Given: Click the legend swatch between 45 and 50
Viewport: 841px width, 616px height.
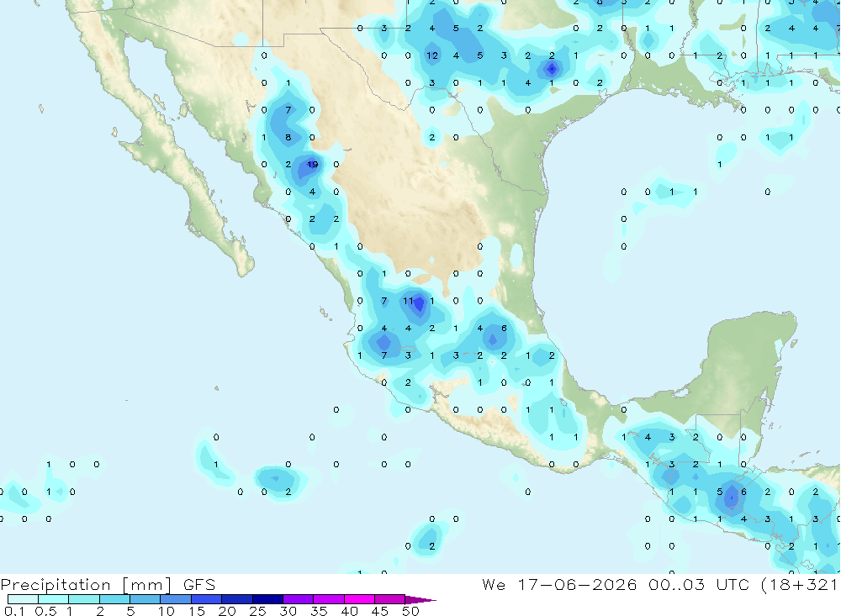Looking at the screenshot, I should [389, 599].
